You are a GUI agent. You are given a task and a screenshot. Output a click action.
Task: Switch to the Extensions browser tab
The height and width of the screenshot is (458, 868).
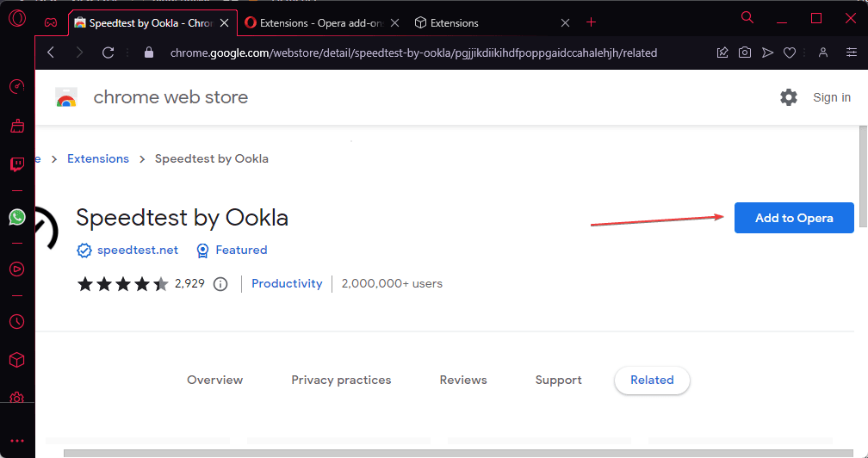pos(493,23)
